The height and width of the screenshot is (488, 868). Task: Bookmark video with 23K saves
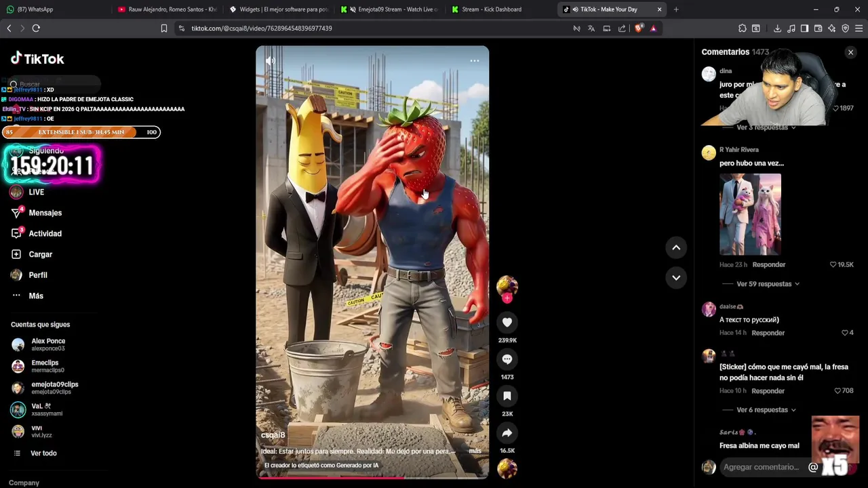[507, 396]
